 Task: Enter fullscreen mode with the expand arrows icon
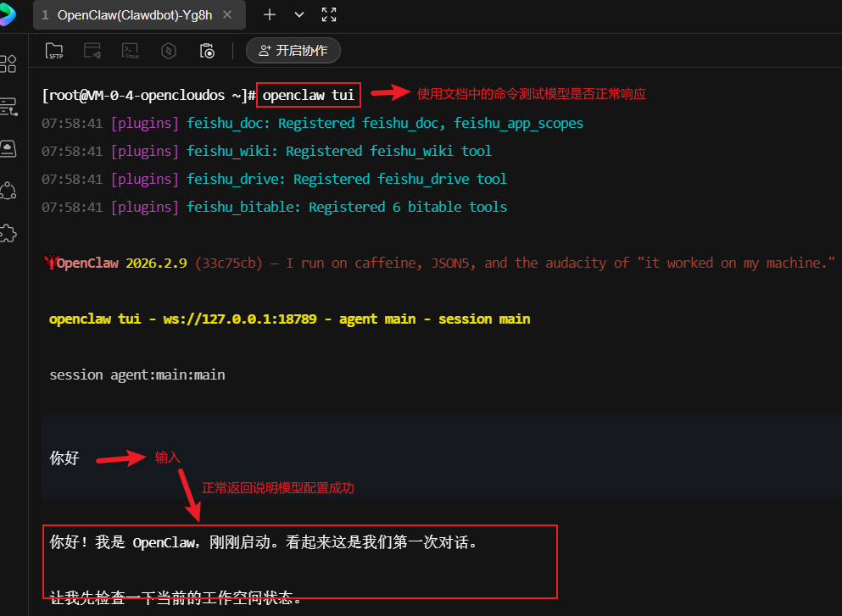tap(329, 15)
